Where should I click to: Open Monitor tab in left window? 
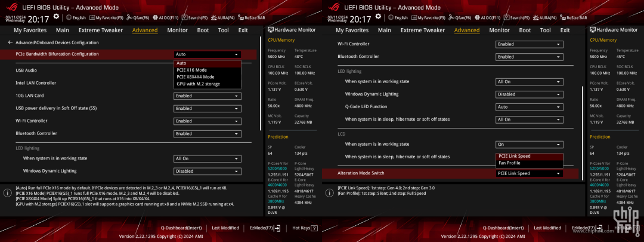(178, 30)
